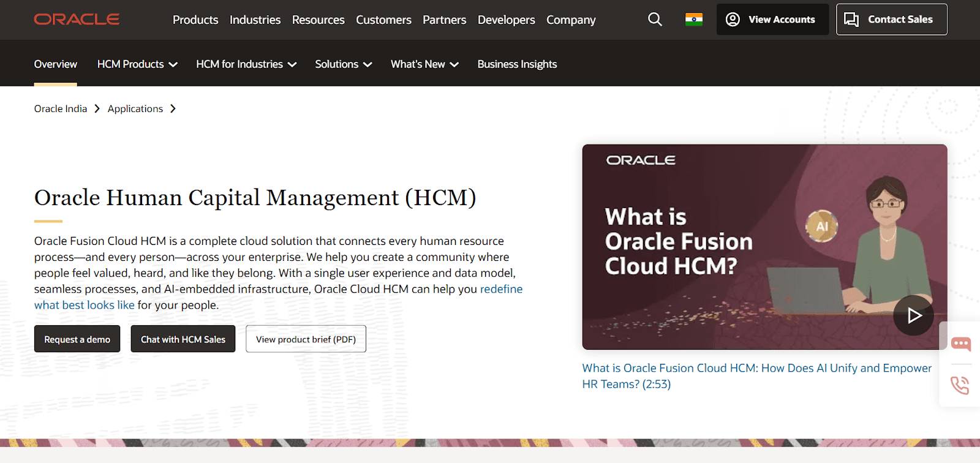
Task: Expand the What's New dropdown
Action: [424, 64]
